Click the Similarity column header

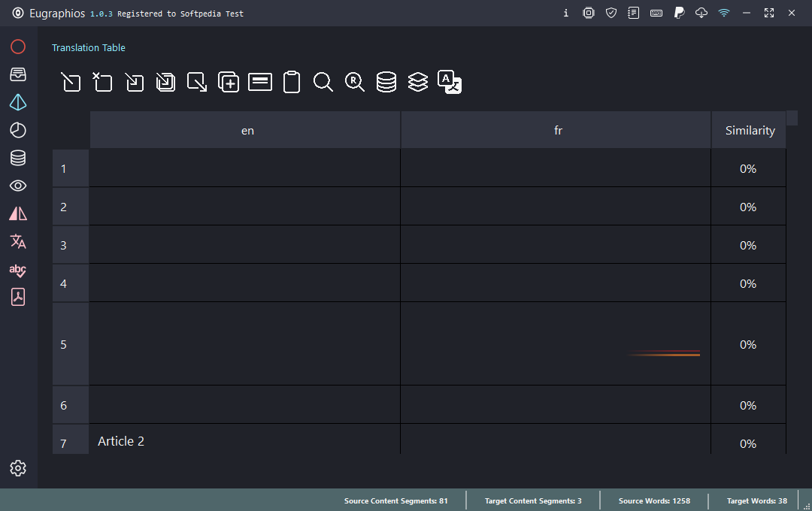coord(750,130)
